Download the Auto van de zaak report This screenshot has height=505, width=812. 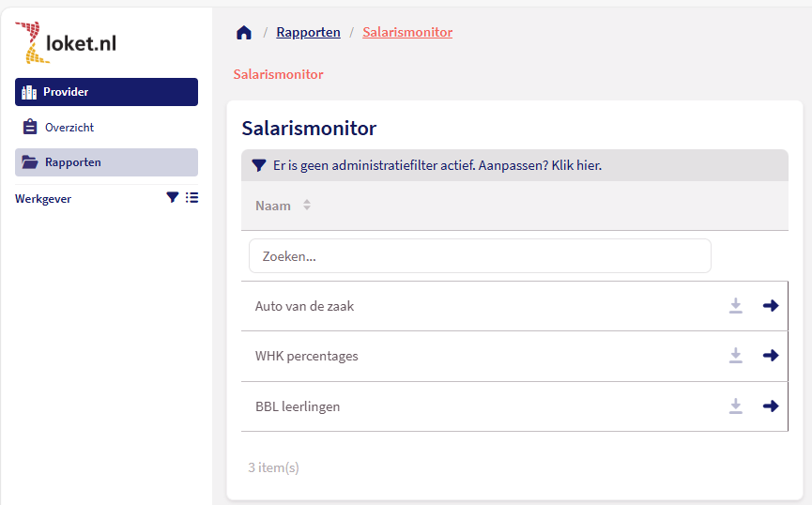(736, 306)
